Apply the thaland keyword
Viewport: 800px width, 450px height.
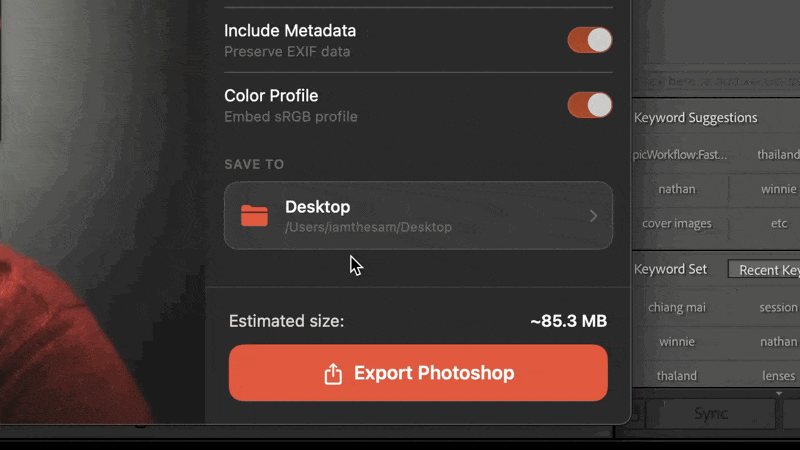point(677,376)
